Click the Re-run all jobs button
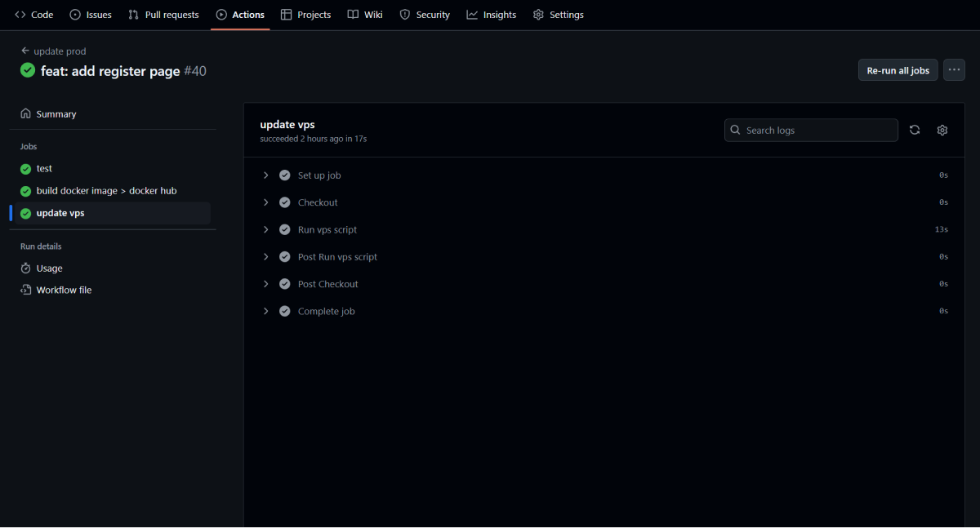Image resolution: width=980 pixels, height=528 pixels. pyautogui.click(x=898, y=70)
